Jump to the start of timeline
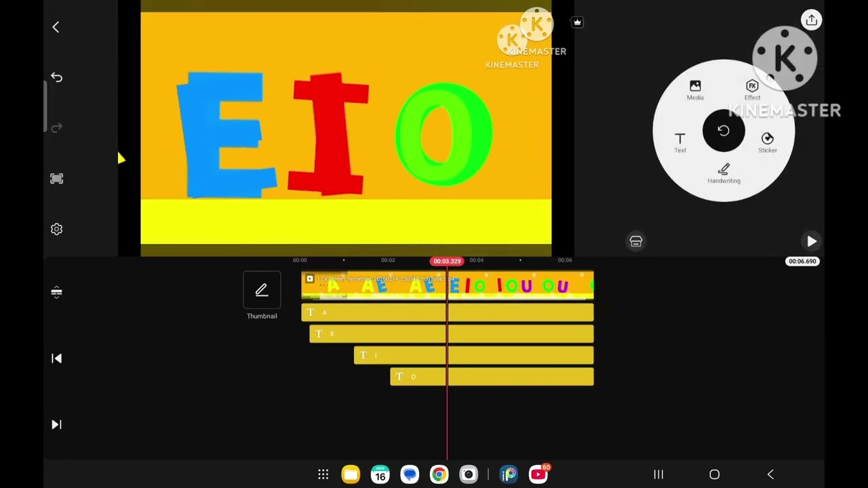868x488 pixels. 56,359
